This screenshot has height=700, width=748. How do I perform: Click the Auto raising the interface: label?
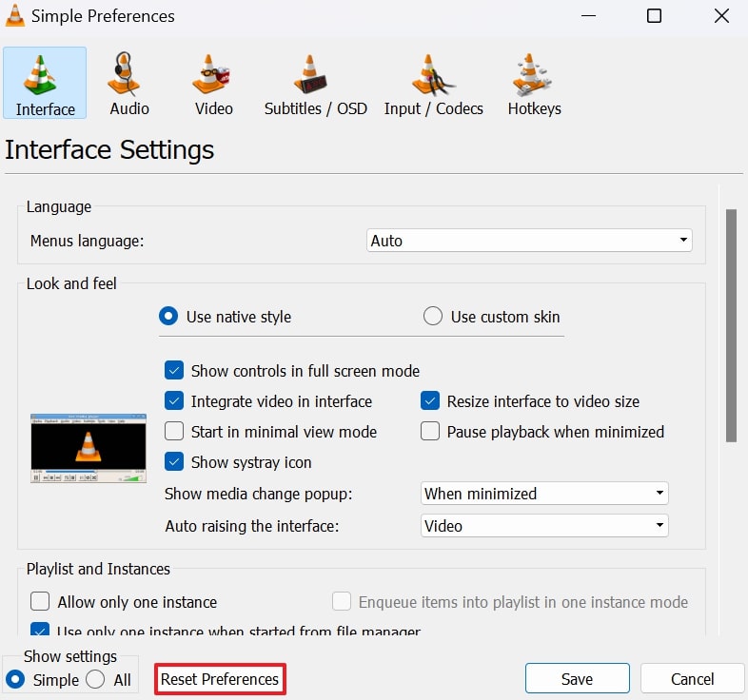[252, 526]
